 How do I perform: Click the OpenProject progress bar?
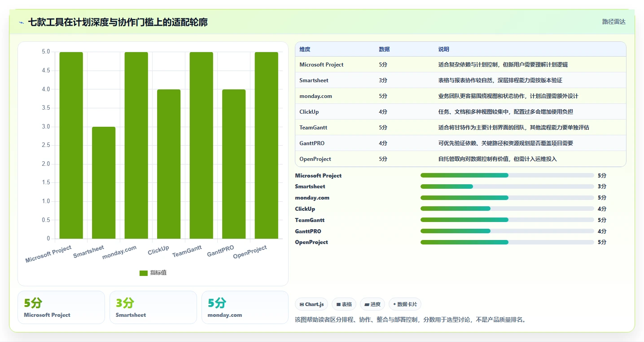pos(507,242)
